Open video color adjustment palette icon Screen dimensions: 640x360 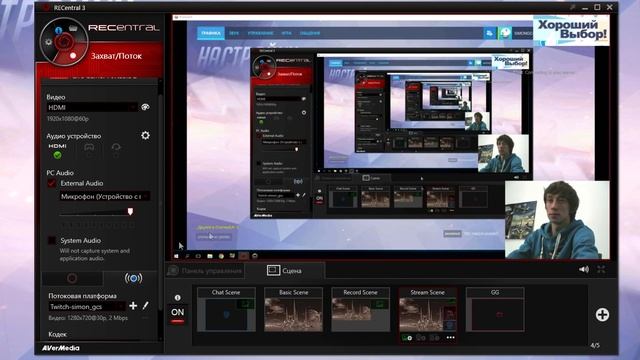tap(145, 107)
